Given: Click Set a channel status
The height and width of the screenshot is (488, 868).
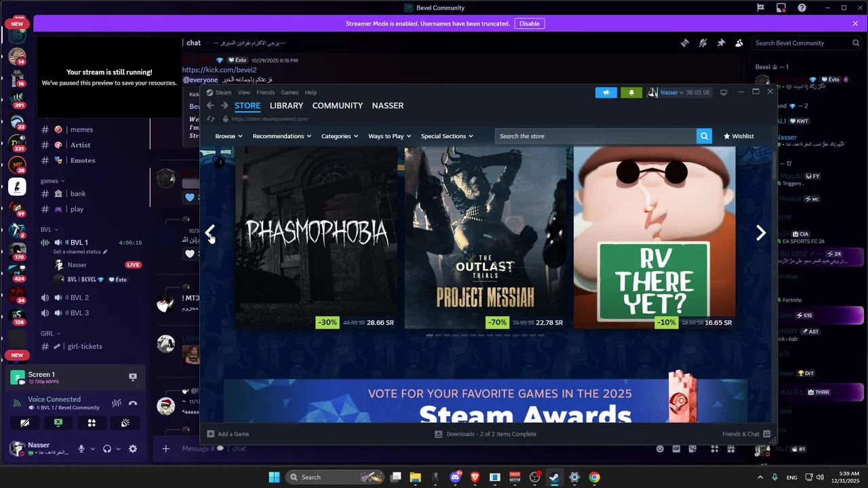Looking at the screenshot, I should tap(80, 252).
